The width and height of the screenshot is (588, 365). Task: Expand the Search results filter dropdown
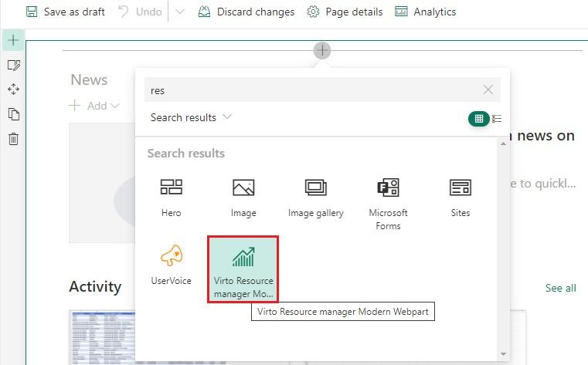(191, 117)
